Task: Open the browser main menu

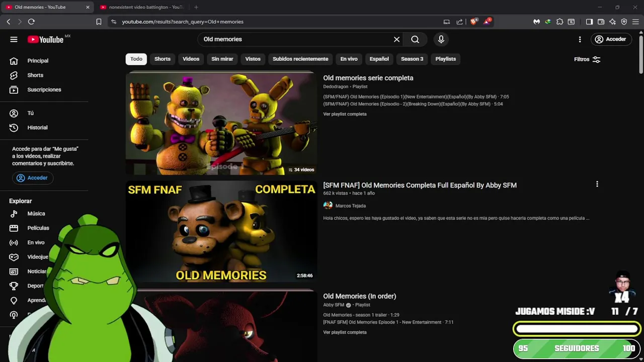Action: click(x=635, y=22)
